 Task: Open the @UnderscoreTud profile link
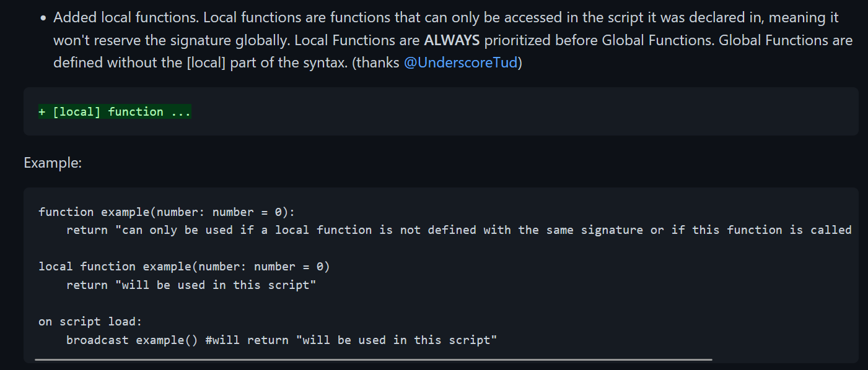click(460, 63)
